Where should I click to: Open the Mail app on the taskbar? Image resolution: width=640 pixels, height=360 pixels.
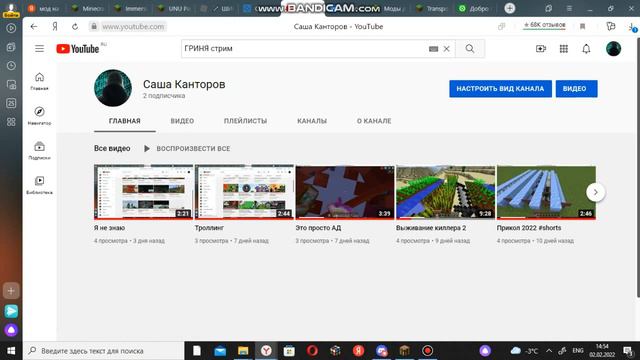coord(220,351)
